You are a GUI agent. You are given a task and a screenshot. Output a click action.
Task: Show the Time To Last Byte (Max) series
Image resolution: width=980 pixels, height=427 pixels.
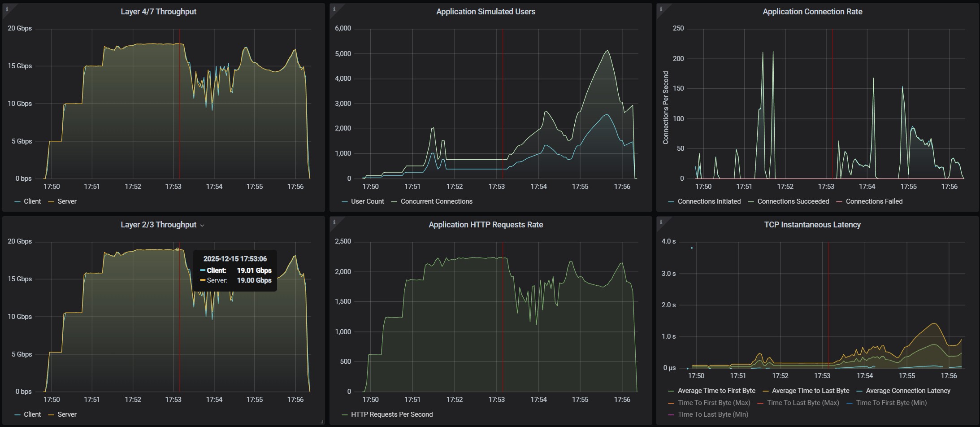[x=803, y=403]
